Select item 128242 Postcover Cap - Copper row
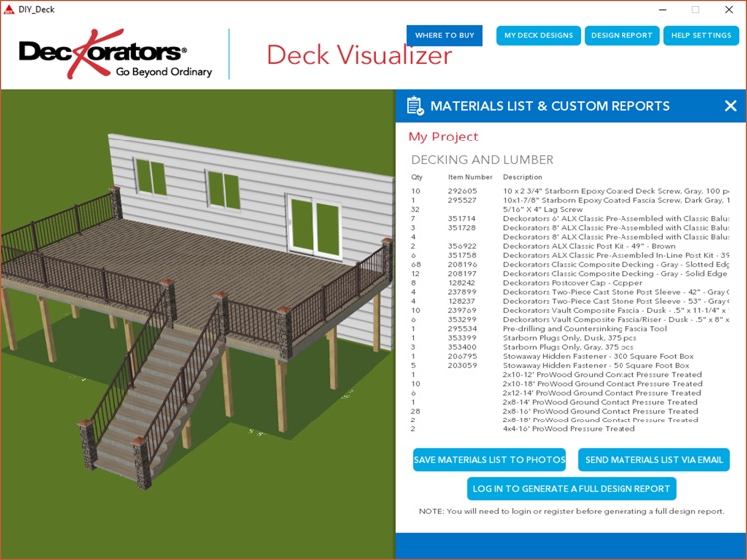The width and height of the screenshot is (747, 560). click(x=571, y=283)
